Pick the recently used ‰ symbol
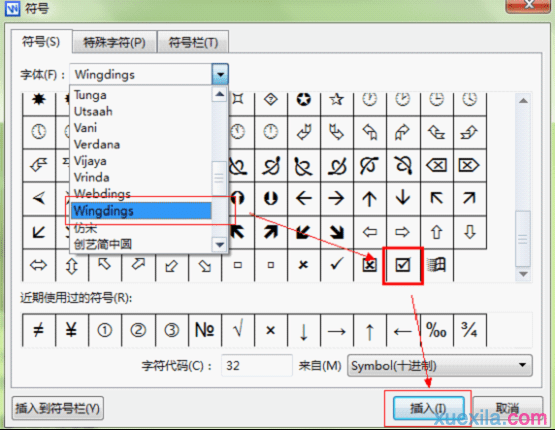The height and width of the screenshot is (430, 555). click(436, 331)
